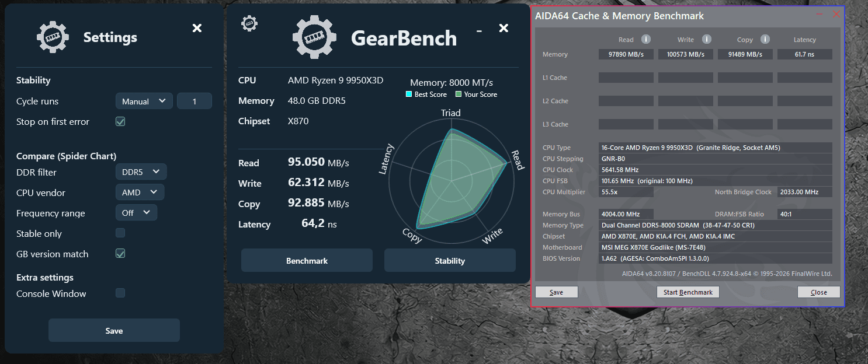Click the L3 Cache Latency result field

click(805, 124)
